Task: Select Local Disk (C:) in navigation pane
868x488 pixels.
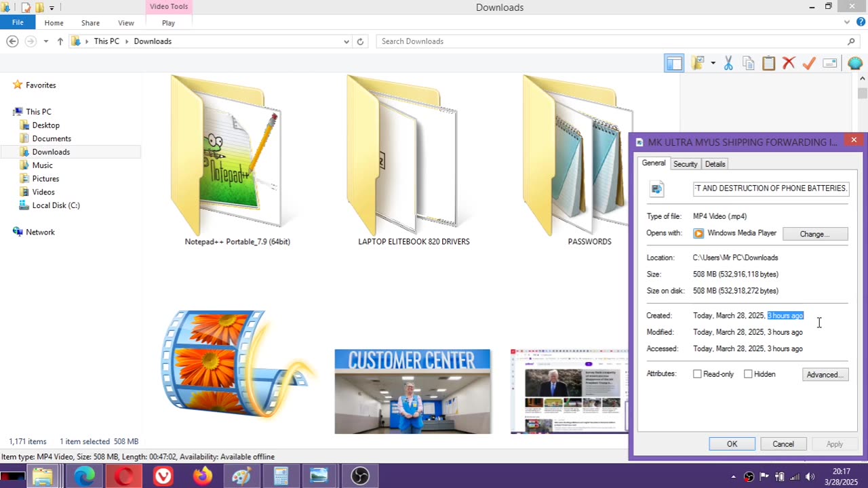Action: 56,205
